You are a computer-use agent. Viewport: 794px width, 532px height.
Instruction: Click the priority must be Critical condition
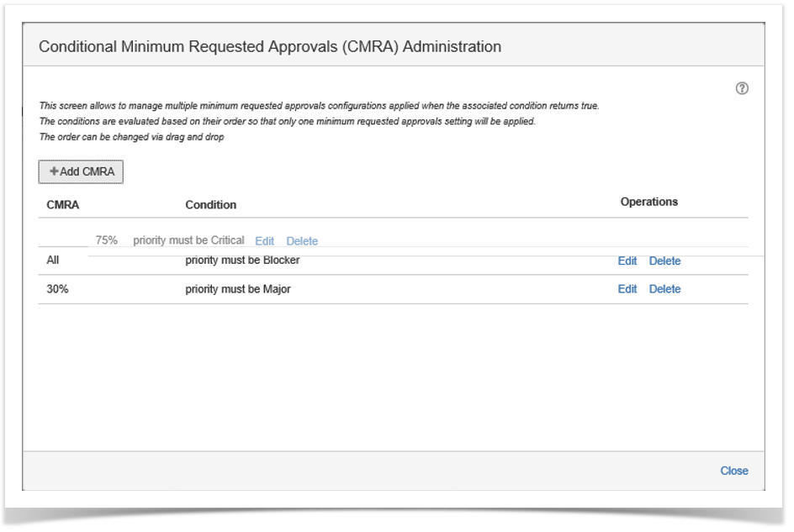pyautogui.click(x=188, y=240)
